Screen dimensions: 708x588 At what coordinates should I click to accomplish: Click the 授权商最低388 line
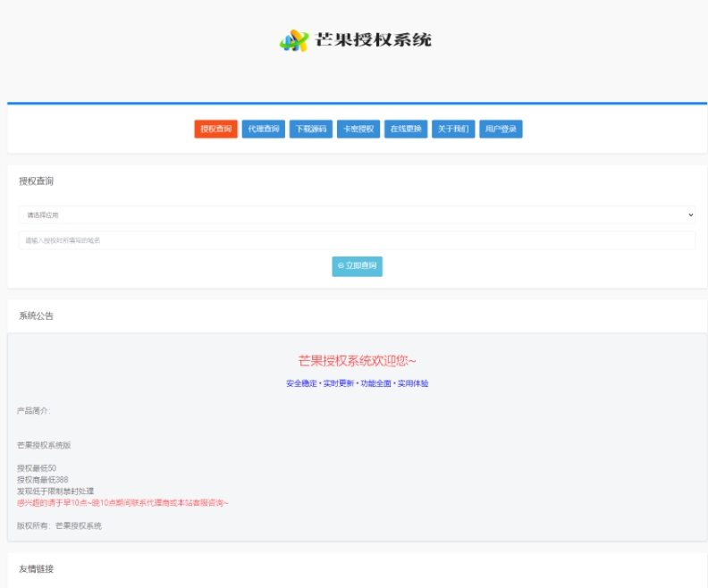pos(43,480)
